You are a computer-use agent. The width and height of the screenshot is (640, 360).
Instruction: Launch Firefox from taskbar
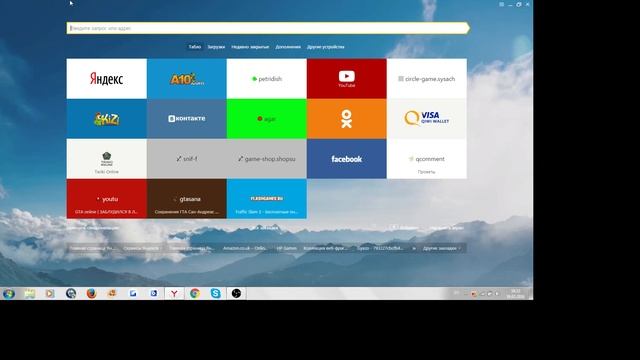[91, 293]
